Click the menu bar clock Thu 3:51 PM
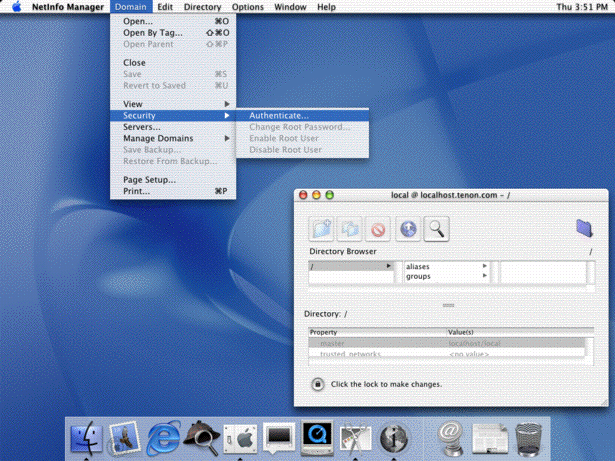The image size is (615, 461). (582, 7)
